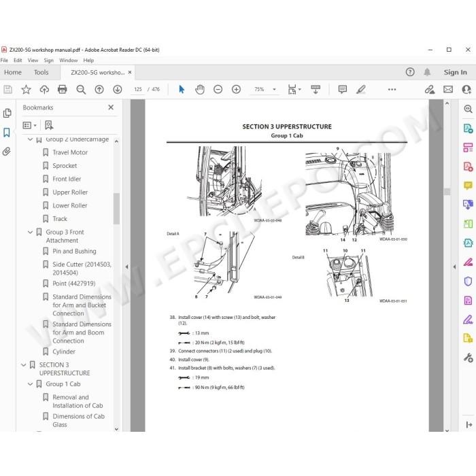The height and width of the screenshot is (476, 476).
Task: Collapse Group 1 Cab bookmark
Action: click(30, 384)
